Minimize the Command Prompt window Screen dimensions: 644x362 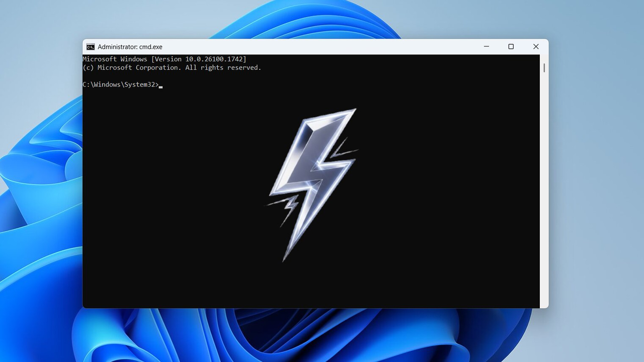coord(486,46)
